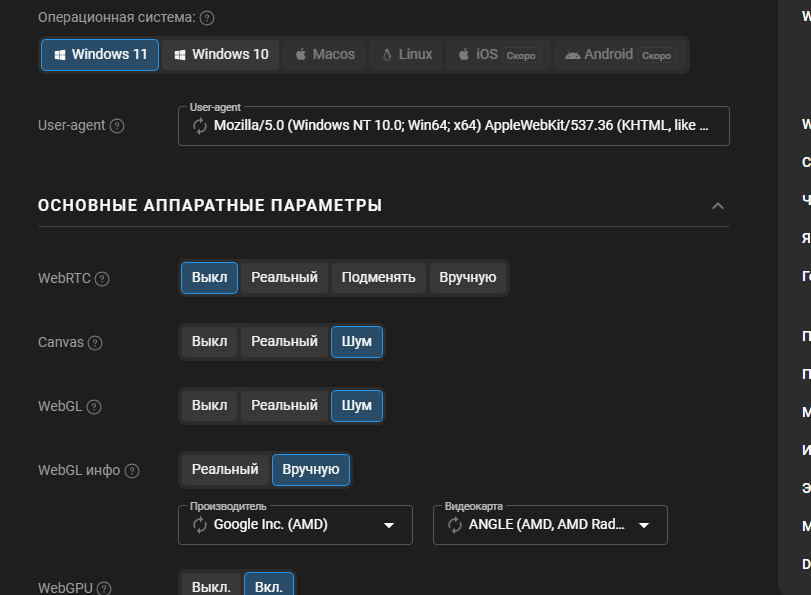Disable WebGPU with Выкл. option
This screenshot has width=811, height=595.
coord(211,586)
